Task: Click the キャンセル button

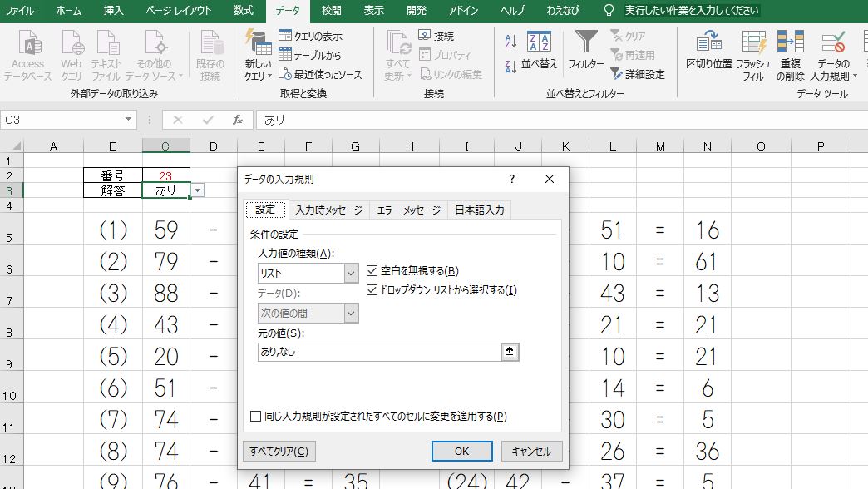Action: click(x=531, y=451)
